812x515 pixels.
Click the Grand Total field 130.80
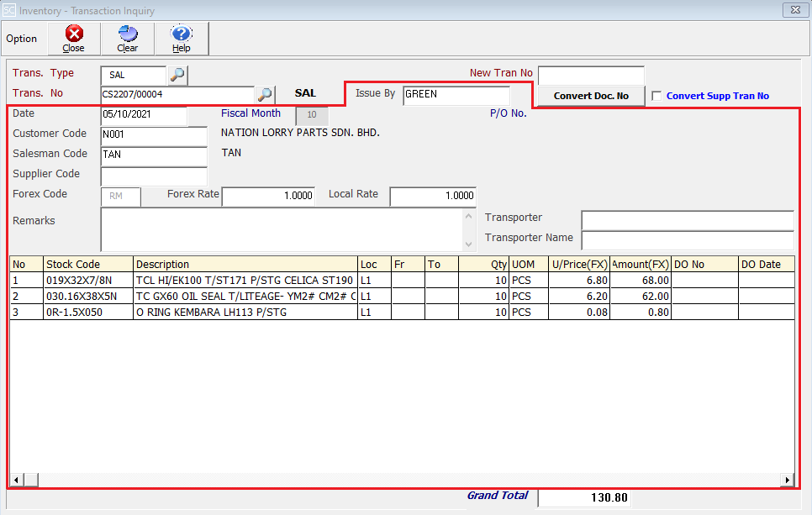point(585,498)
